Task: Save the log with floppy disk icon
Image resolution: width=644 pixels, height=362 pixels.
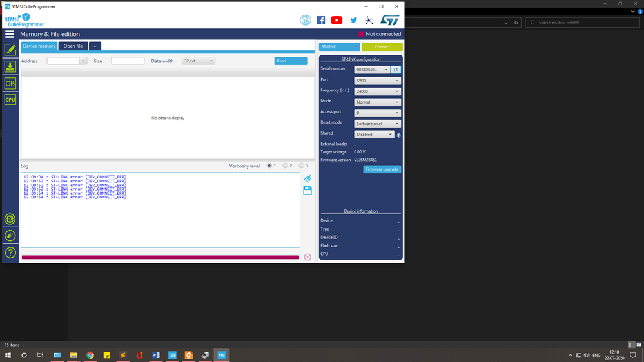Action: coord(307,191)
